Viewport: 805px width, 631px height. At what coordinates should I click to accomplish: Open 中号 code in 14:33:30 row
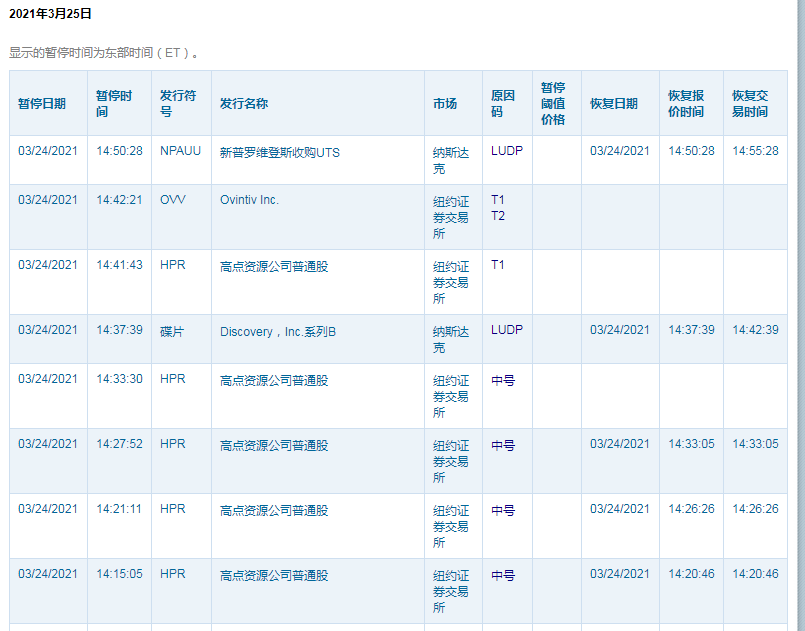[503, 380]
